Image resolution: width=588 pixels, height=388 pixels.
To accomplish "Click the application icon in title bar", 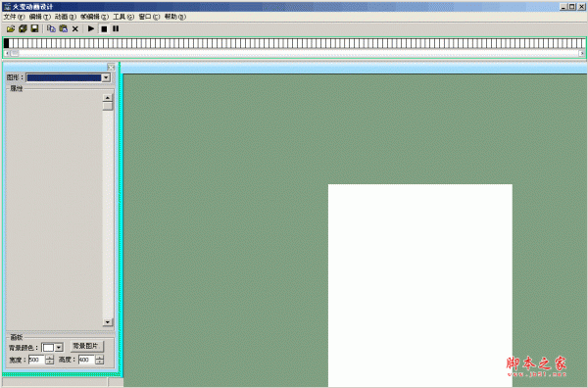I will click(x=8, y=7).
